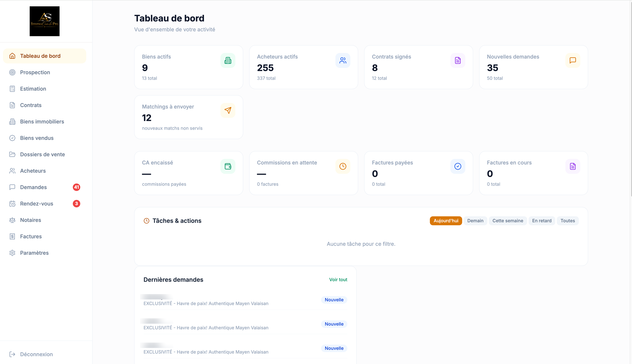Filter tasks by Cette semaine
This screenshot has height=364, width=632.
coord(508,221)
